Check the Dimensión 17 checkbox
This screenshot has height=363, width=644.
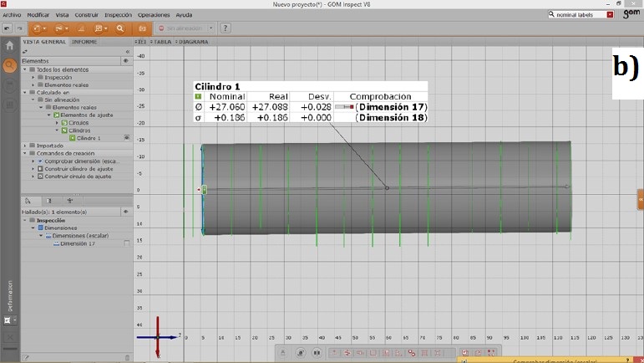[126, 243]
